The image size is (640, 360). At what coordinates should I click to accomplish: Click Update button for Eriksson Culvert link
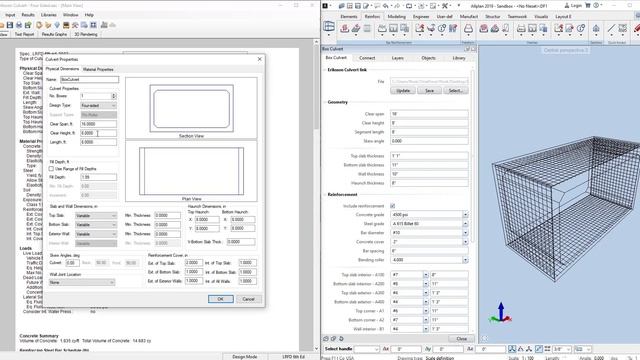403,91
